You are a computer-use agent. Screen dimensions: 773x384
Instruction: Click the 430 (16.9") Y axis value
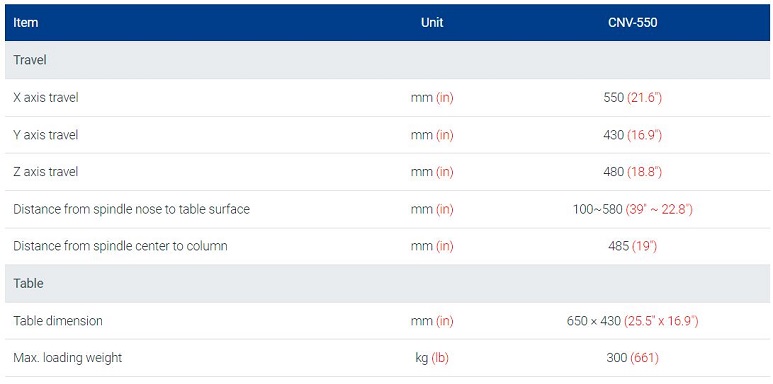(x=632, y=135)
